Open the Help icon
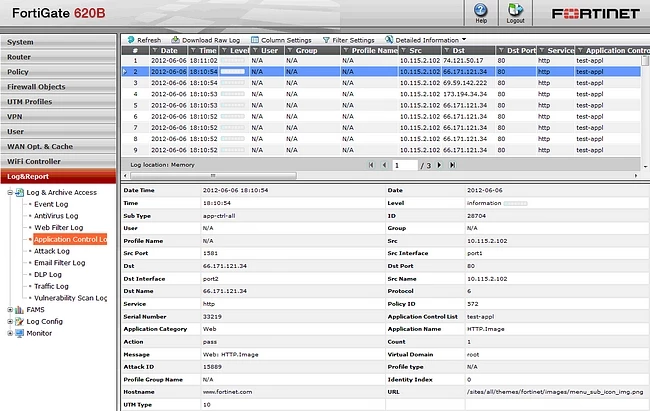 481,13
